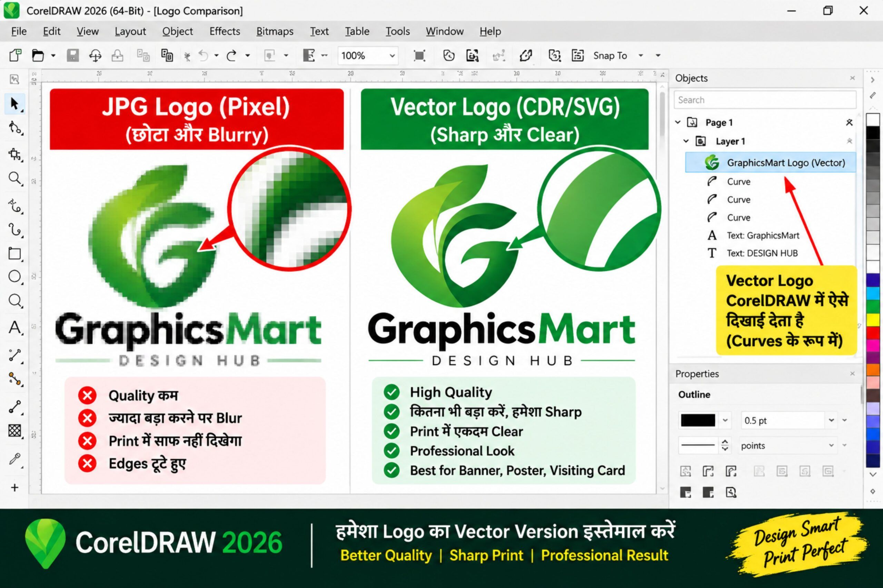Image resolution: width=883 pixels, height=588 pixels.
Task: Open the Help menu
Action: (x=490, y=31)
